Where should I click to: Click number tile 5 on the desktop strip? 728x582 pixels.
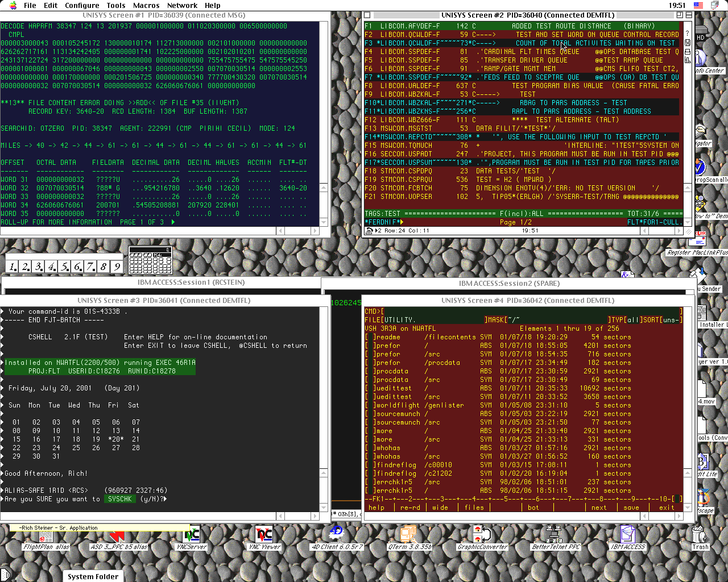pyautogui.click(x=64, y=266)
